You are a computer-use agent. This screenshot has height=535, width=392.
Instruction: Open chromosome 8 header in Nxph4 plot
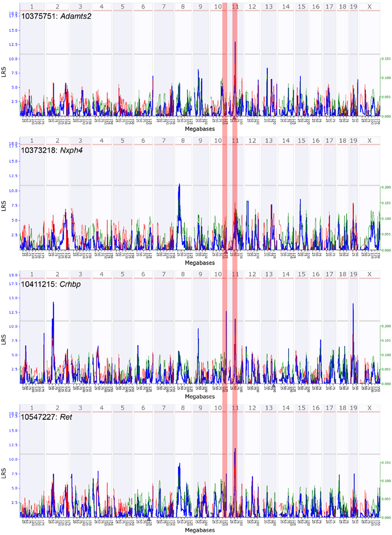(x=183, y=140)
